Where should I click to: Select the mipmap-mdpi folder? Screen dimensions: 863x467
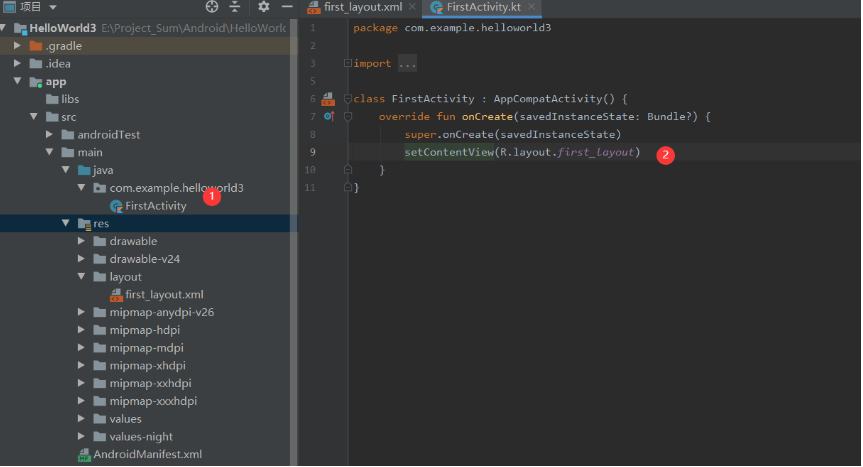[x=145, y=348]
